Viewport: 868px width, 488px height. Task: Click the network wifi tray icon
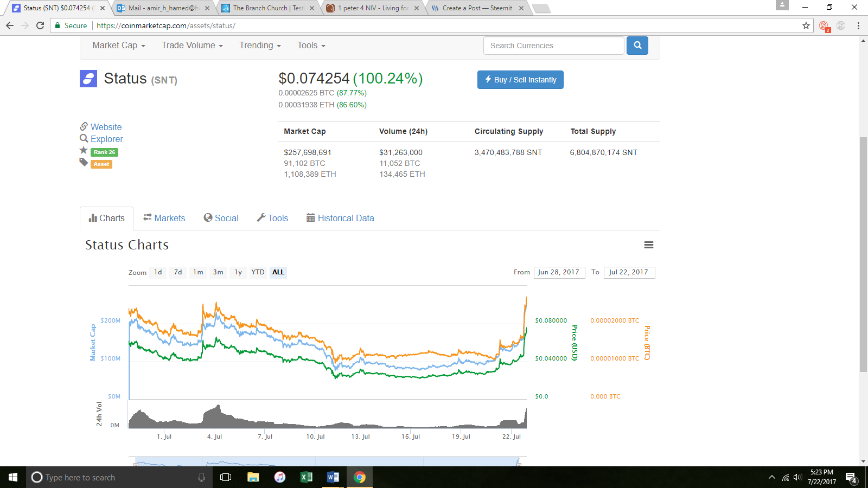(x=785, y=478)
